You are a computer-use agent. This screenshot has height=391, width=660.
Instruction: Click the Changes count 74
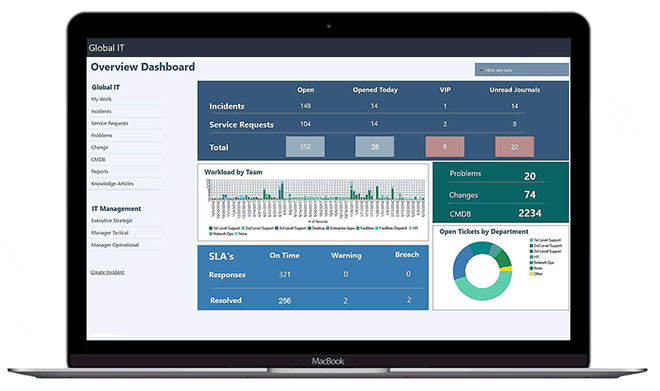(530, 194)
